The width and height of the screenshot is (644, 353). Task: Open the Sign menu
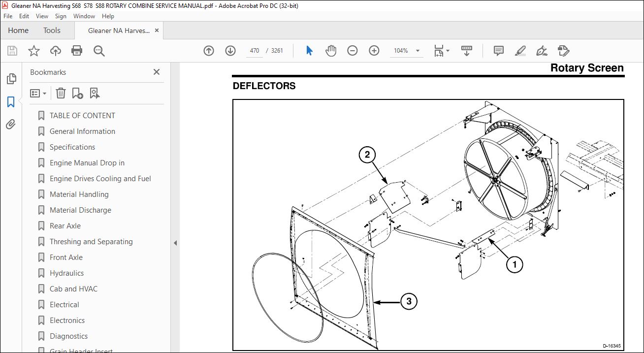click(x=61, y=16)
